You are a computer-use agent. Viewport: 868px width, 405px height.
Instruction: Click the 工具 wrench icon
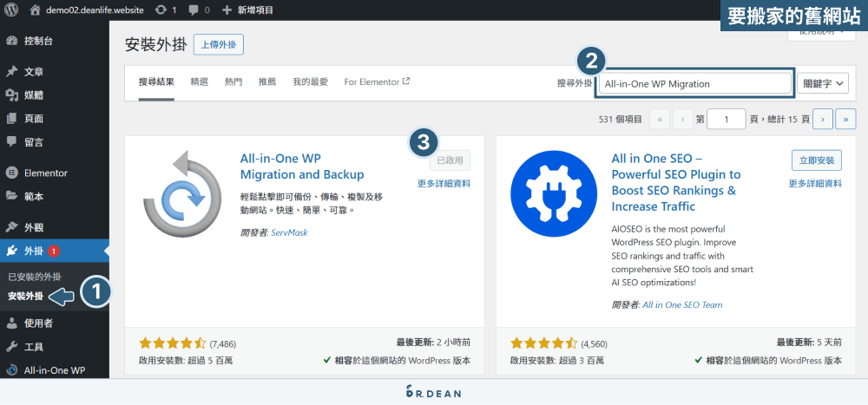[11, 347]
